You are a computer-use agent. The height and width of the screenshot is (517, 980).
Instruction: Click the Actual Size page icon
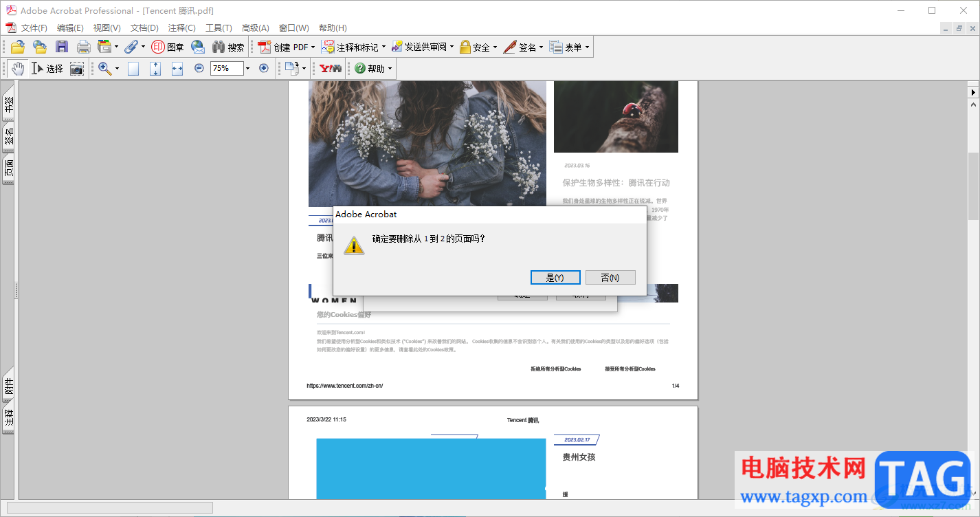pos(133,68)
